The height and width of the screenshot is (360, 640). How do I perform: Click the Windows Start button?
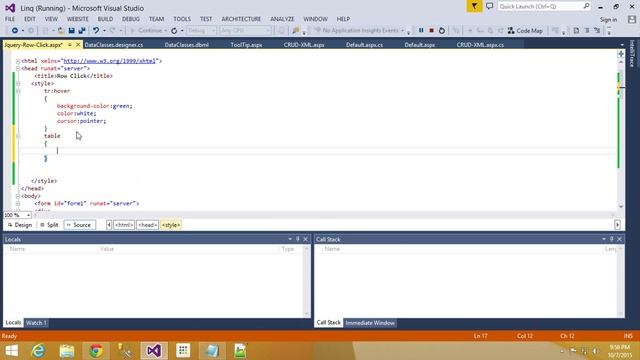coord(11,351)
